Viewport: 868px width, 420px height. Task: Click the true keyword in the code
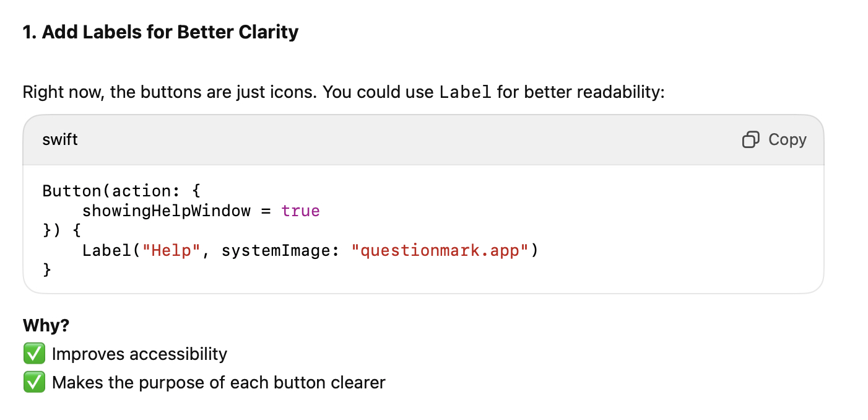pyautogui.click(x=301, y=211)
